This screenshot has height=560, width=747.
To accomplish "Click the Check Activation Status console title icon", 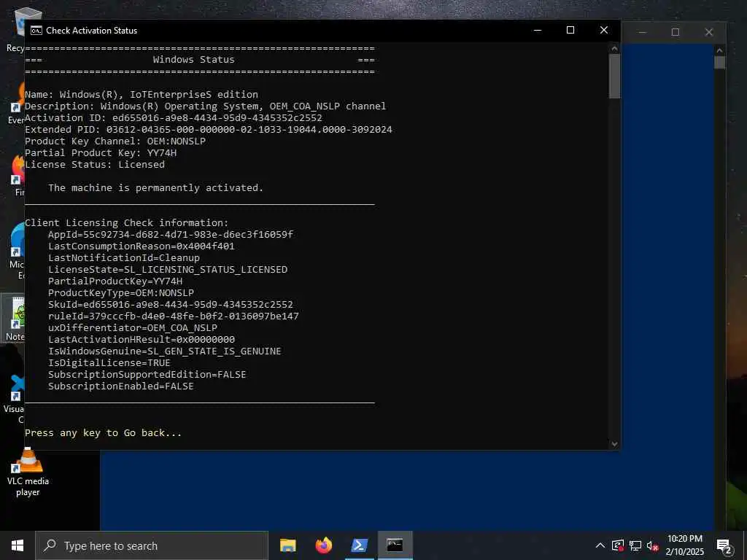I will [36, 31].
